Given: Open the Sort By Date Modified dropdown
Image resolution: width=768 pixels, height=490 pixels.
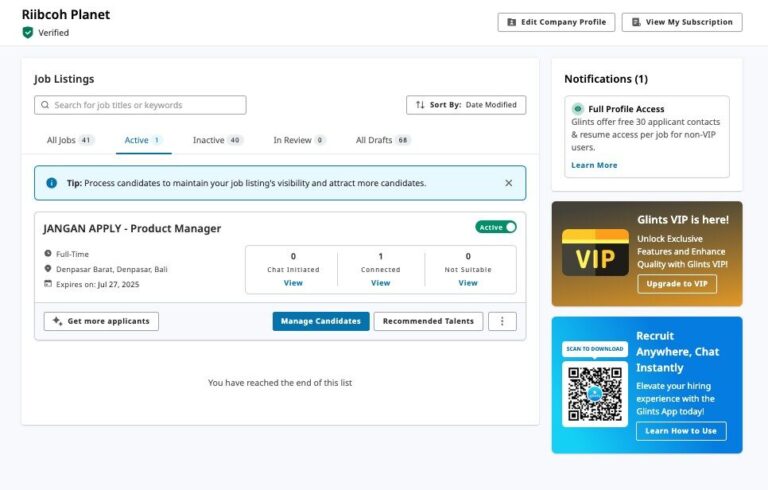Looking at the screenshot, I should point(466,105).
